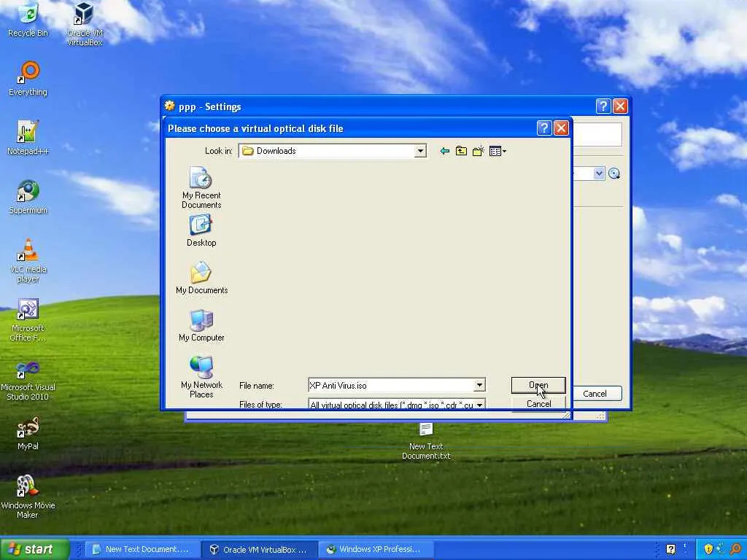Switch to Oracle VM VirtualBox taskbar item

[x=259, y=550]
